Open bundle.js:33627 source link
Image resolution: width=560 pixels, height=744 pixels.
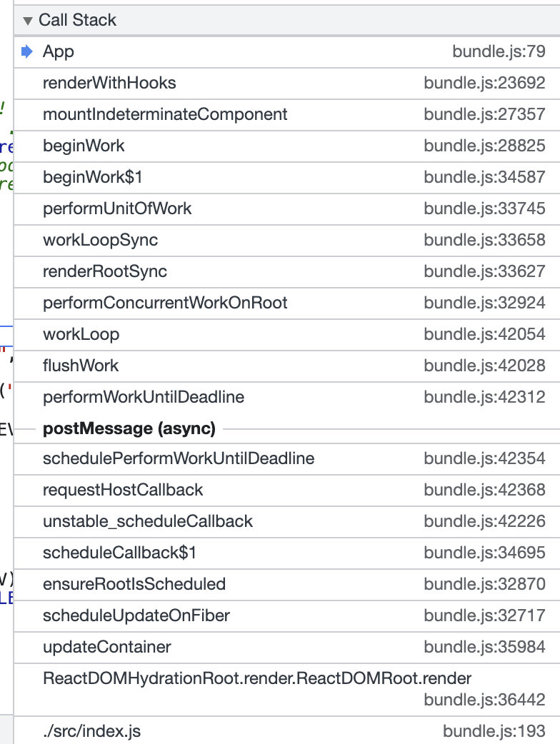[484, 271]
